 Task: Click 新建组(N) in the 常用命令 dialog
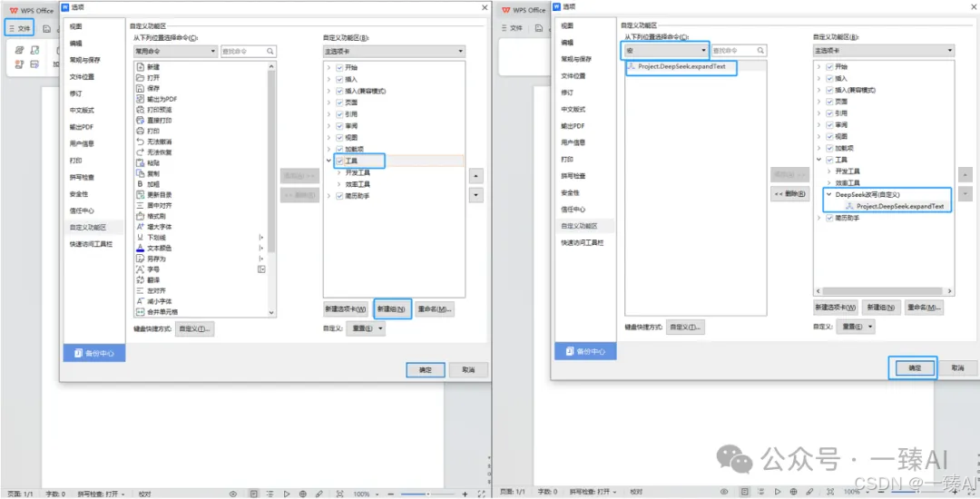pos(393,308)
